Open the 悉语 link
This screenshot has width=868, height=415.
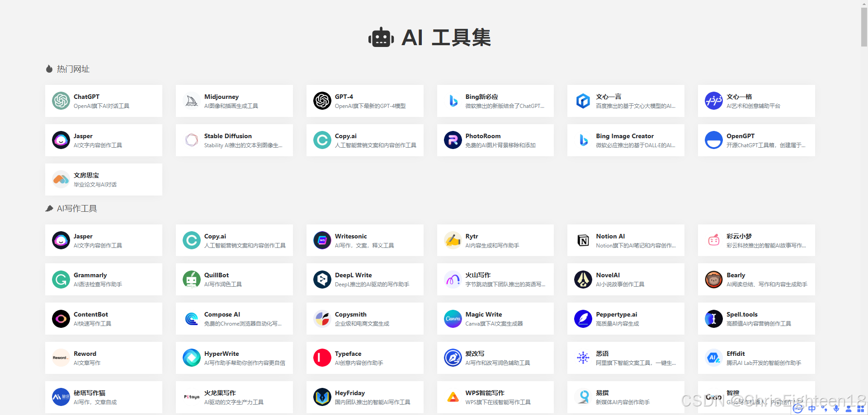click(626, 358)
